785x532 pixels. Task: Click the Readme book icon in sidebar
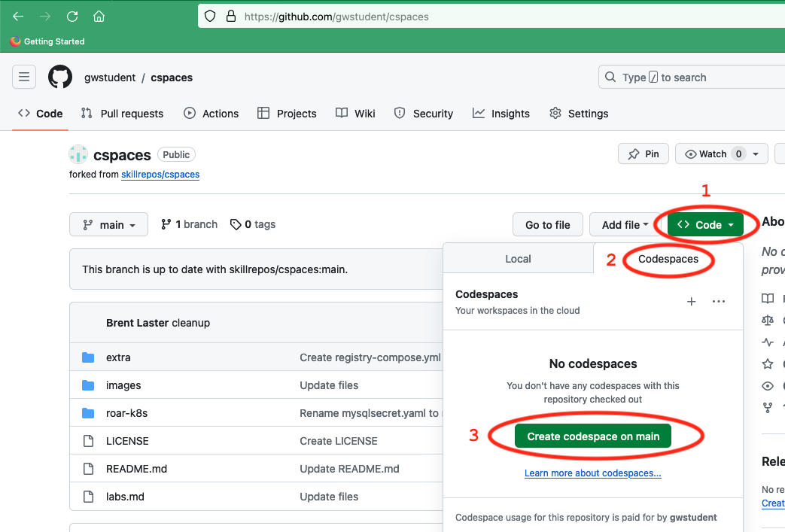tap(768, 298)
